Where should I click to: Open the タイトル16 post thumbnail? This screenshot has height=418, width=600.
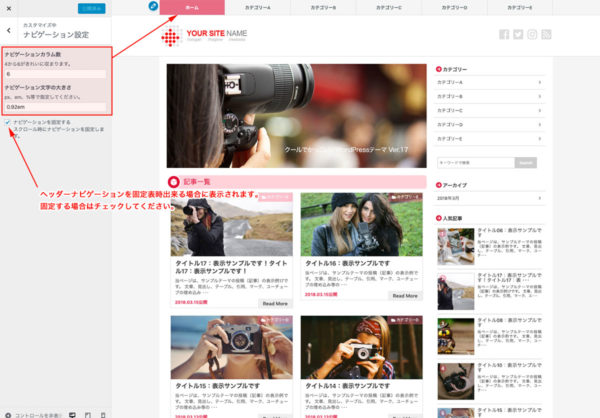click(362, 224)
